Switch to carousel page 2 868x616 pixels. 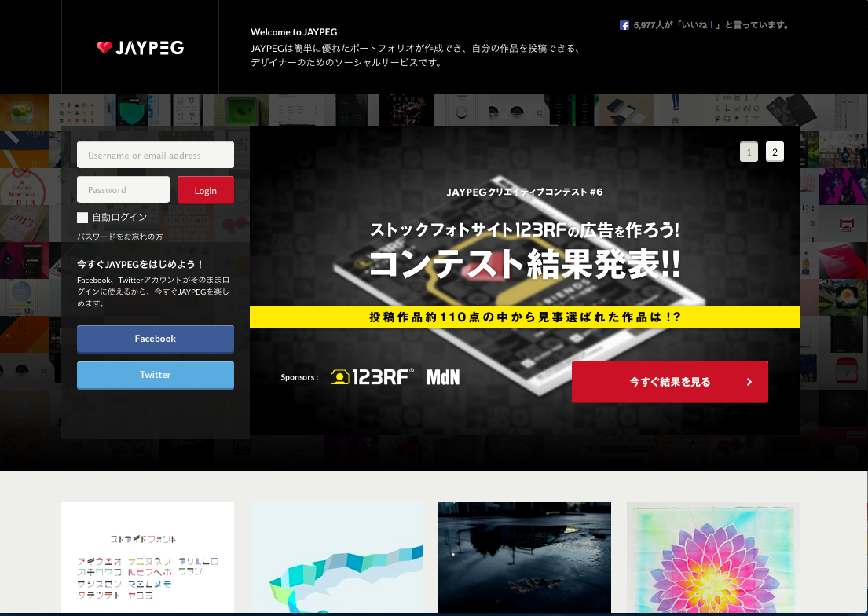click(x=775, y=152)
